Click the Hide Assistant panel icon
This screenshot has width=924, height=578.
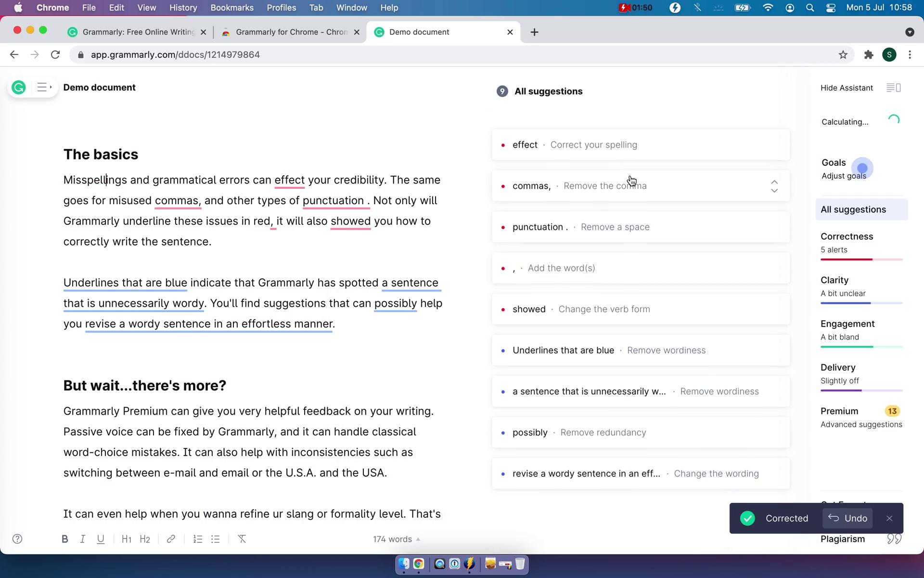pyautogui.click(x=894, y=88)
